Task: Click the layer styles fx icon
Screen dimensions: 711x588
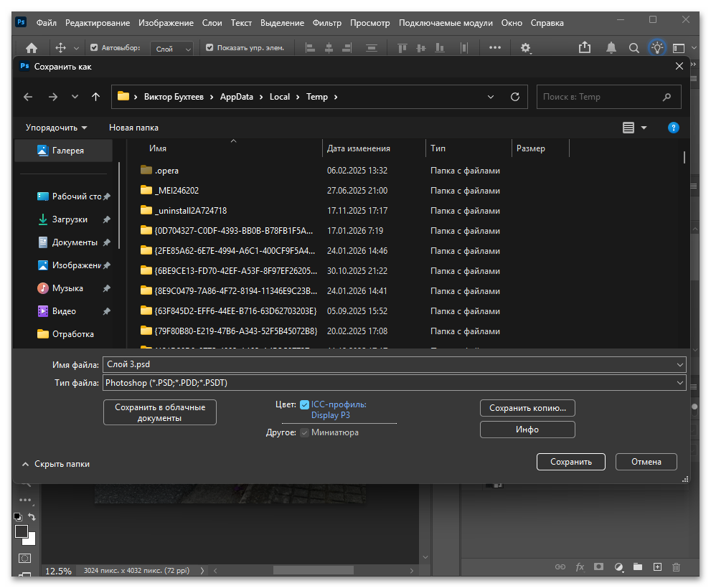Action: pyautogui.click(x=580, y=567)
